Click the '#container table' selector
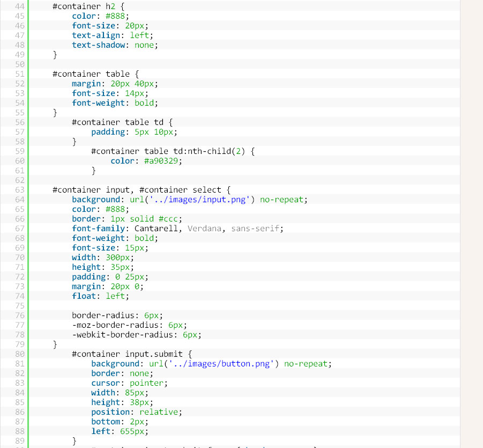Screen dimensions: 483x448 click(x=91, y=74)
